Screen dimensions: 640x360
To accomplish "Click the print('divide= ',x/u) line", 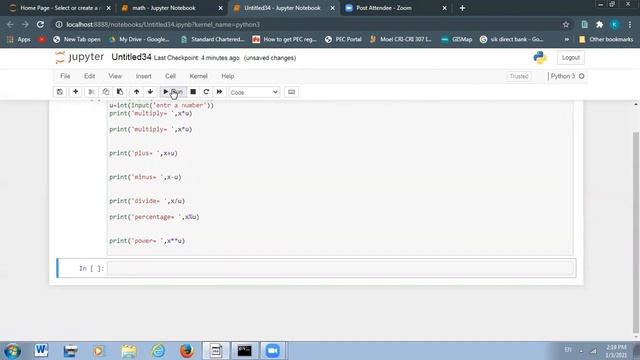I will pos(147,201).
